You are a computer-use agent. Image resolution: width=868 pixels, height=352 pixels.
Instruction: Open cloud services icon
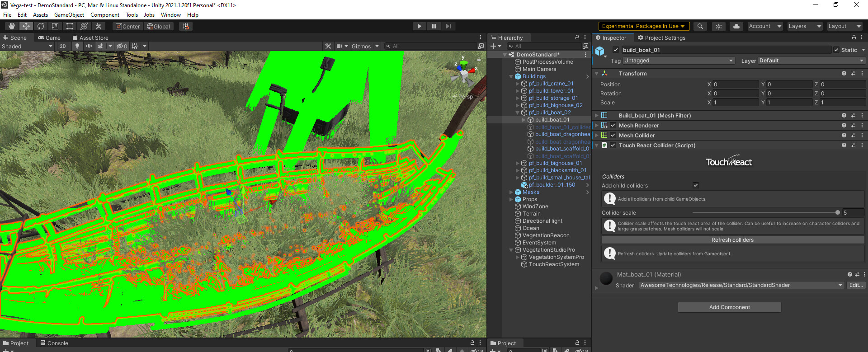pos(736,26)
